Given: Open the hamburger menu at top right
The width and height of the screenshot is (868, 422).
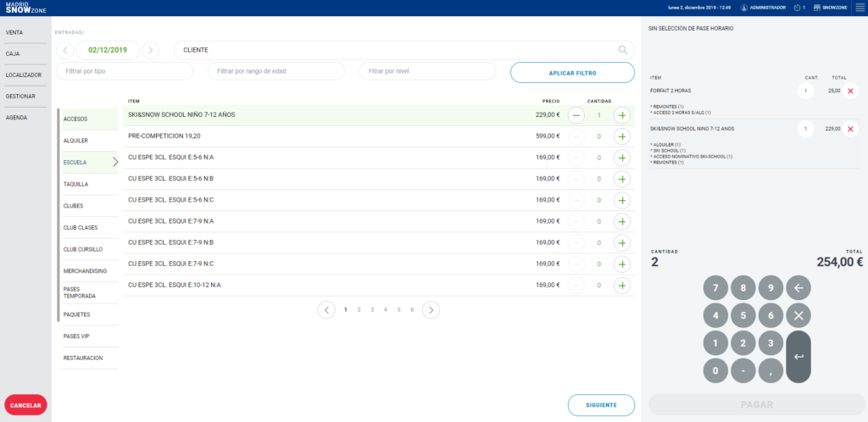Looking at the screenshot, I should [860, 8].
